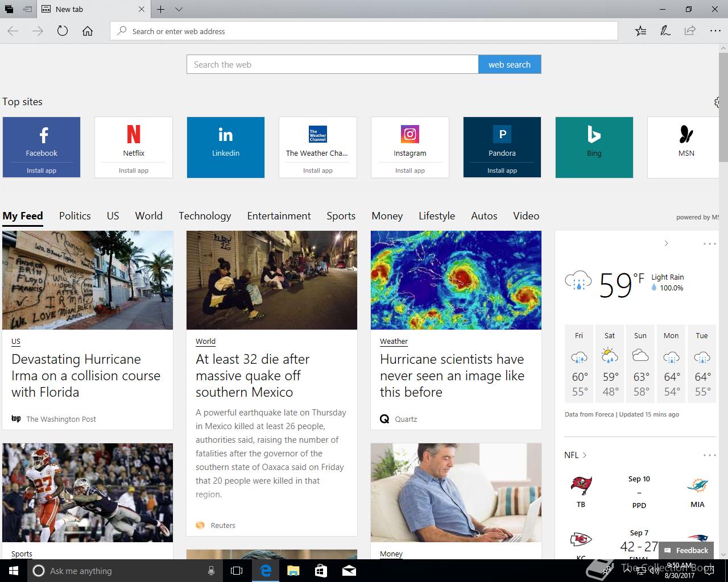The height and width of the screenshot is (582, 728).
Task: Click the Share icon in toolbar
Action: [x=690, y=31]
